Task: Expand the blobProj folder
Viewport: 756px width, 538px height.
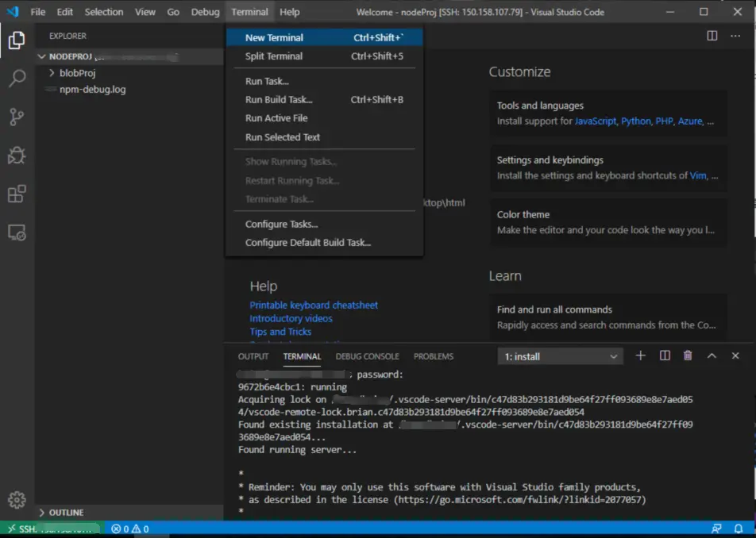Action: pyautogui.click(x=77, y=73)
